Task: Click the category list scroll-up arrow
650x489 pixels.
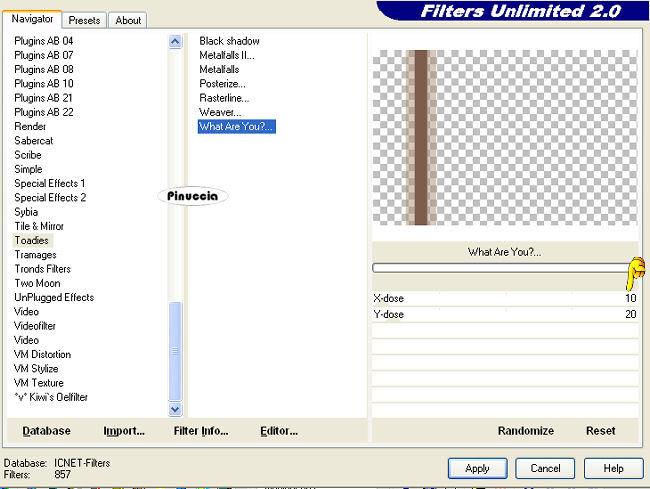Action: pyautogui.click(x=175, y=41)
